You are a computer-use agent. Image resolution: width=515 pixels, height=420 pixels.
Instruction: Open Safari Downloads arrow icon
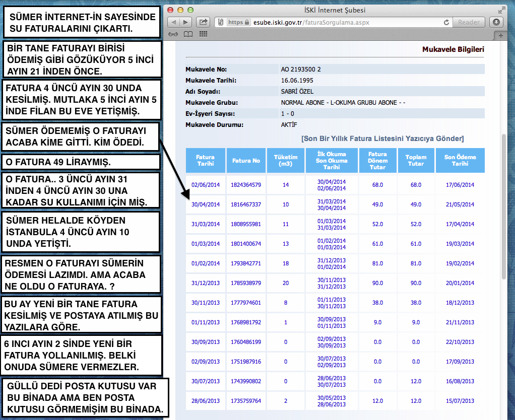pos(496,22)
